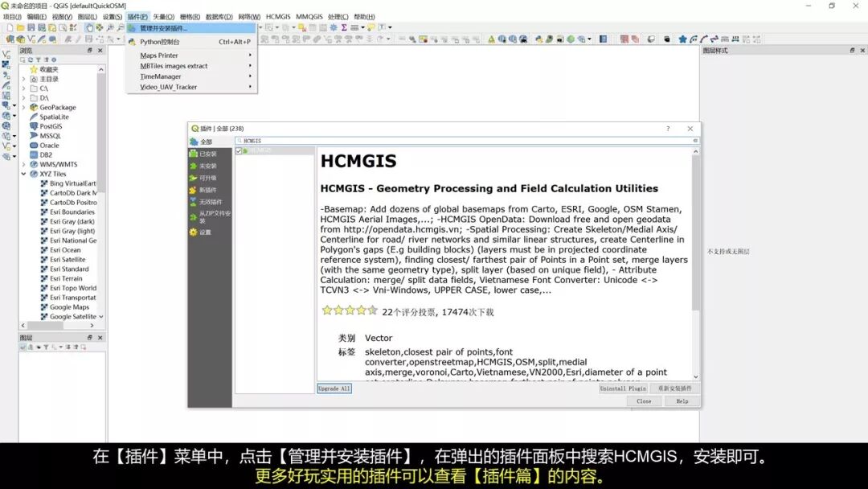Close the 浏览 browser panel
Viewport: 868px width, 489px height.
(100, 51)
